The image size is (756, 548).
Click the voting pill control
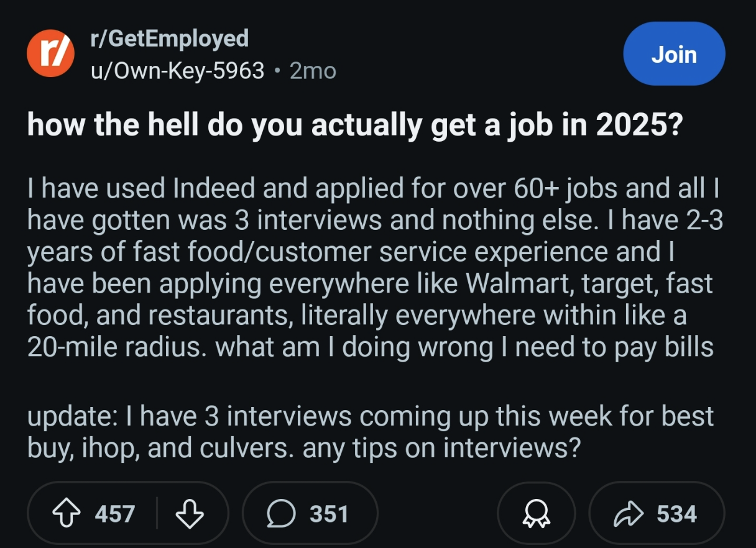pyautogui.click(x=129, y=513)
